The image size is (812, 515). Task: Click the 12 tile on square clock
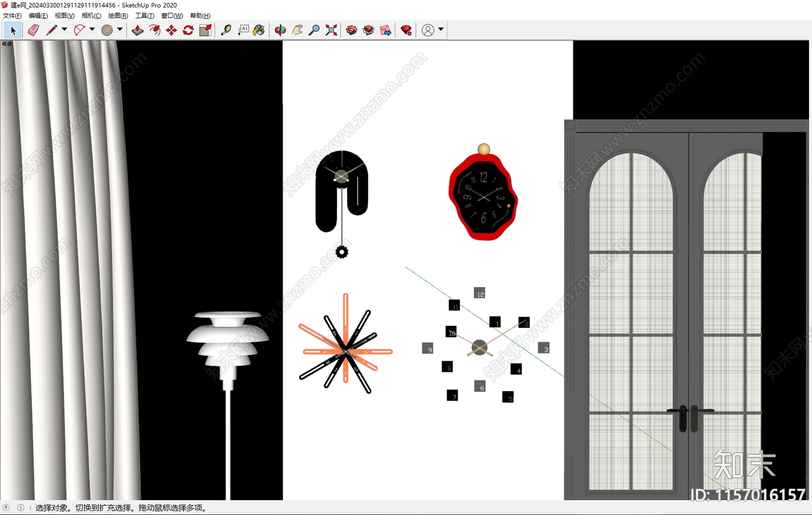tap(480, 293)
